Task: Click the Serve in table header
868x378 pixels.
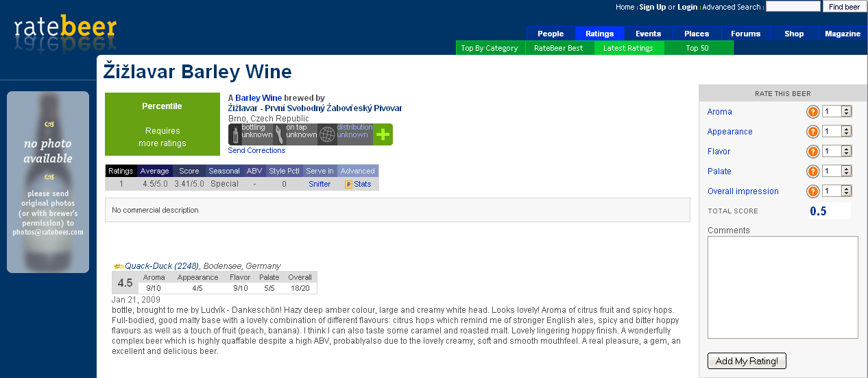Action: point(320,171)
